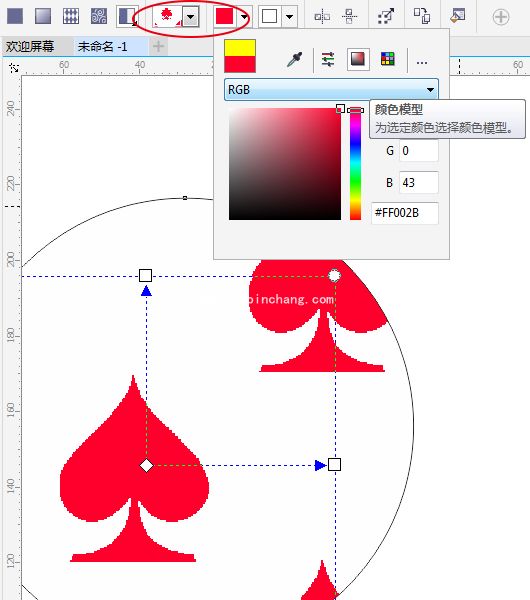Select the uniform fill icon
This screenshot has width=530, height=600.
(15, 16)
